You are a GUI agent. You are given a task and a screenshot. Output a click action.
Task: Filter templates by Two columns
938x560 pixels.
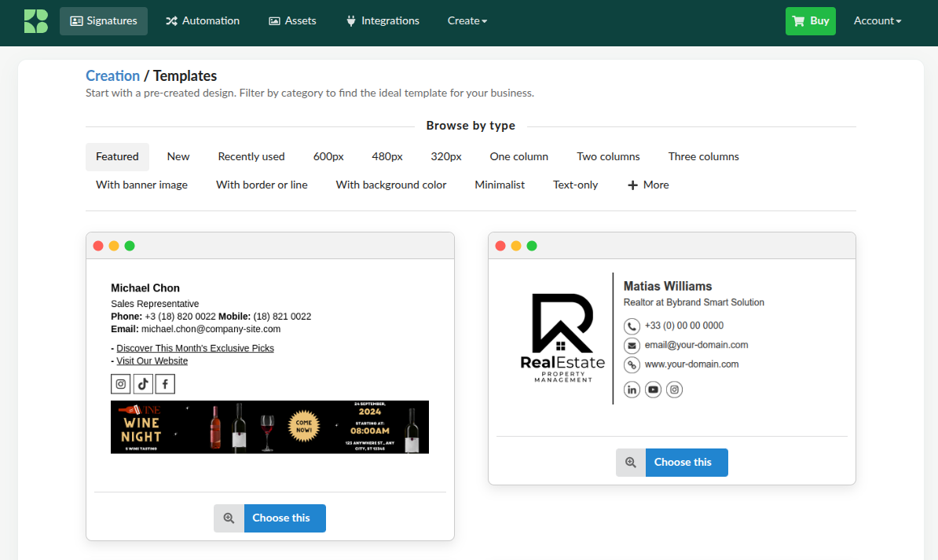[x=608, y=157]
